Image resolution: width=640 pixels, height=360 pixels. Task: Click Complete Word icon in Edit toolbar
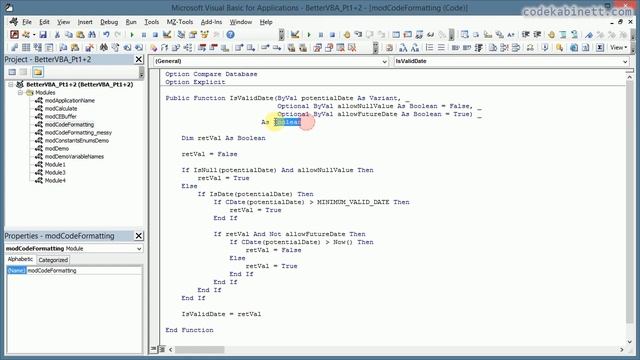click(x=511, y=35)
